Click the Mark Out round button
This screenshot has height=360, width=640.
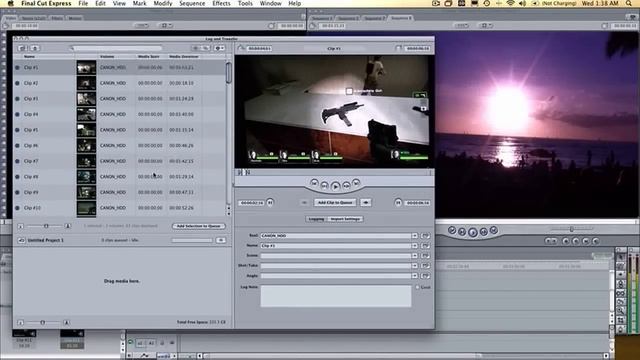pos(398,202)
